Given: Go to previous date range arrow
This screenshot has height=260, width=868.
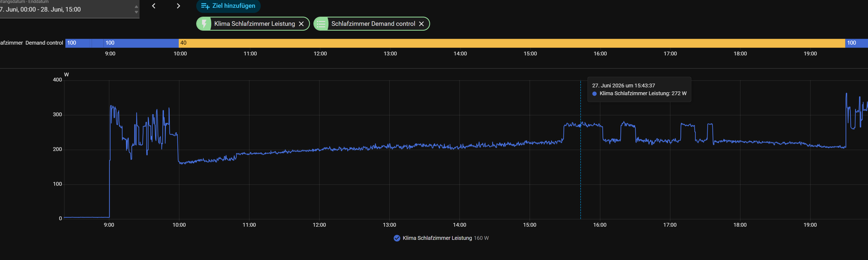Looking at the screenshot, I should [x=154, y=6].
